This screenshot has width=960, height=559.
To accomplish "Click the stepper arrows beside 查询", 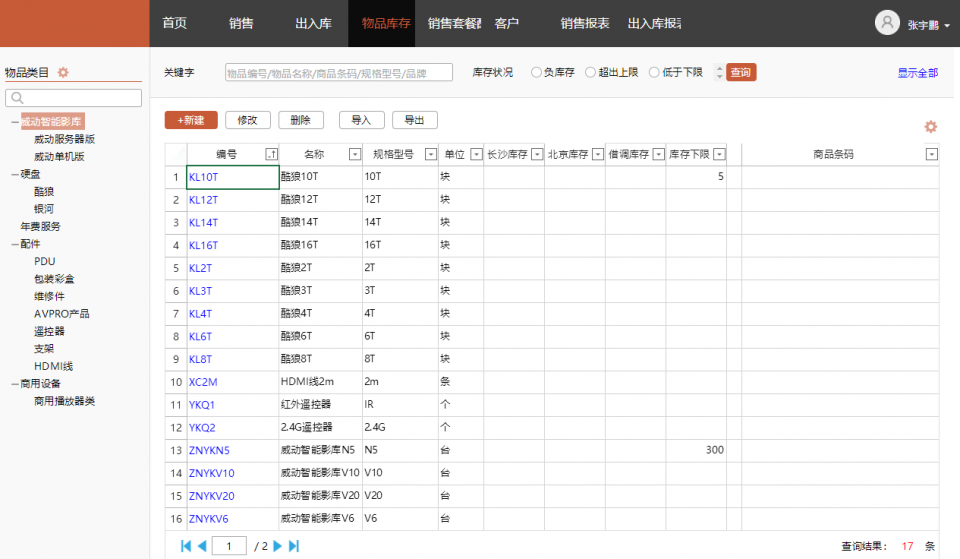I will click(719, 72).
